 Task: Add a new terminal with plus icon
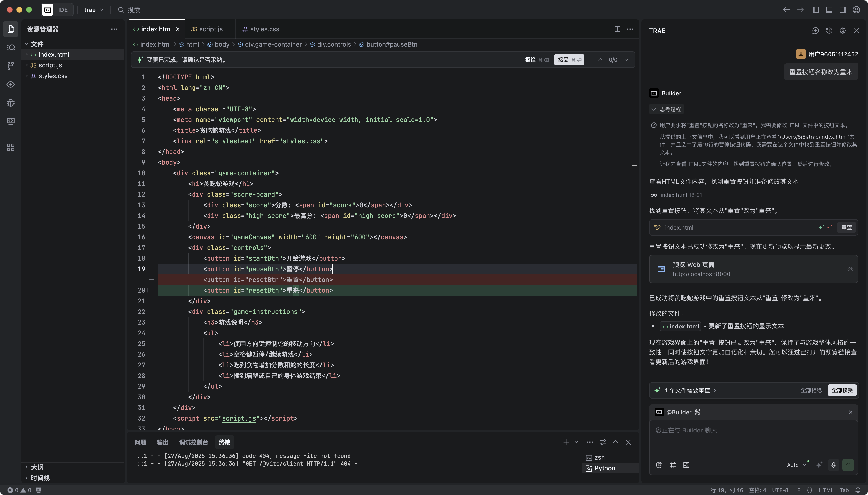pos(566,442)
